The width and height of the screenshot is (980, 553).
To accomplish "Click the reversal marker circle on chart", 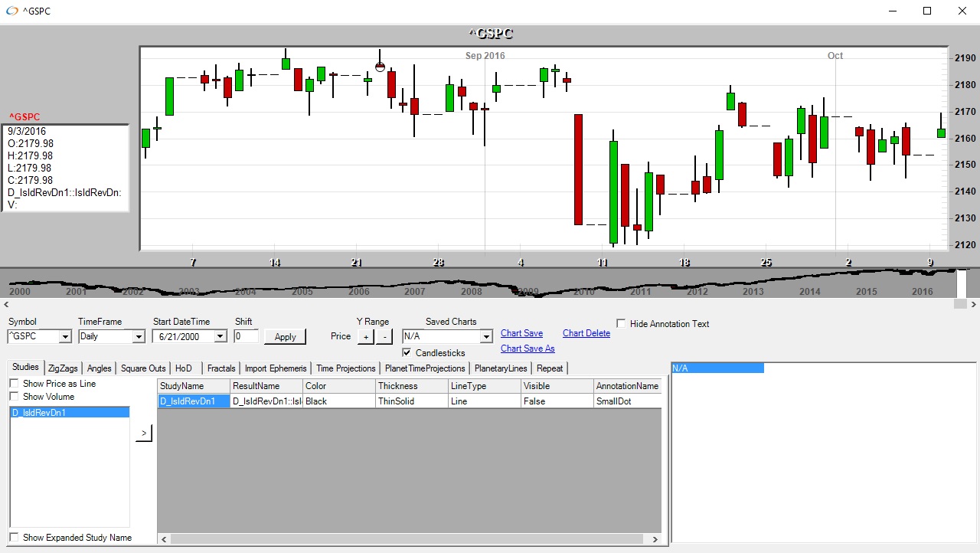I will click(x=380, y=67).
